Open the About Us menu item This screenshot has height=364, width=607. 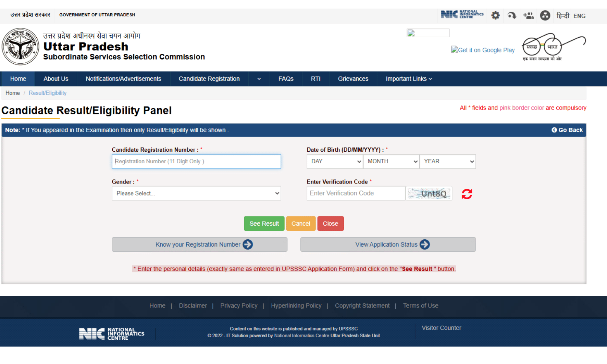tap(56, 79)
